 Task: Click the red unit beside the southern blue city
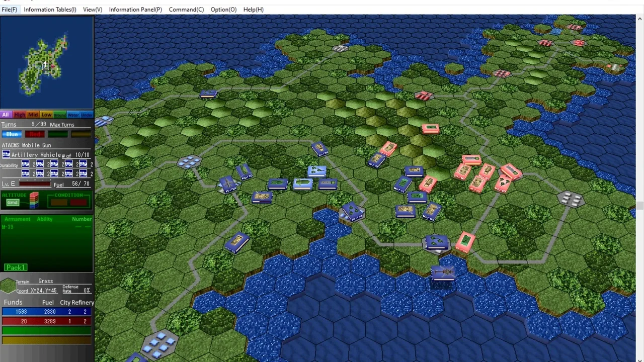[x=466, y=241]
